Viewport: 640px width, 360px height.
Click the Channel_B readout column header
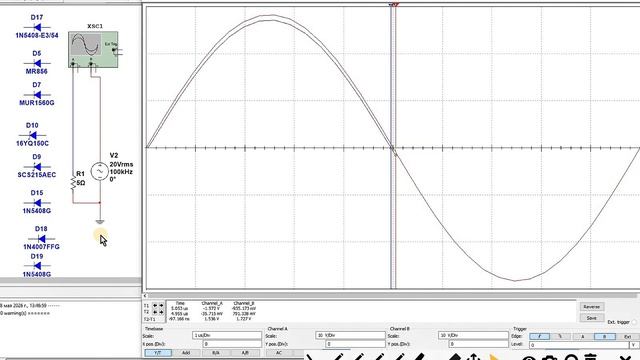[x=244, y=303]
